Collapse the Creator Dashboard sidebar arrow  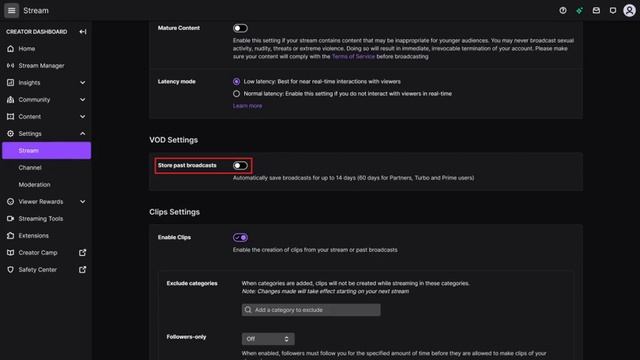click(x=82, y=31)
